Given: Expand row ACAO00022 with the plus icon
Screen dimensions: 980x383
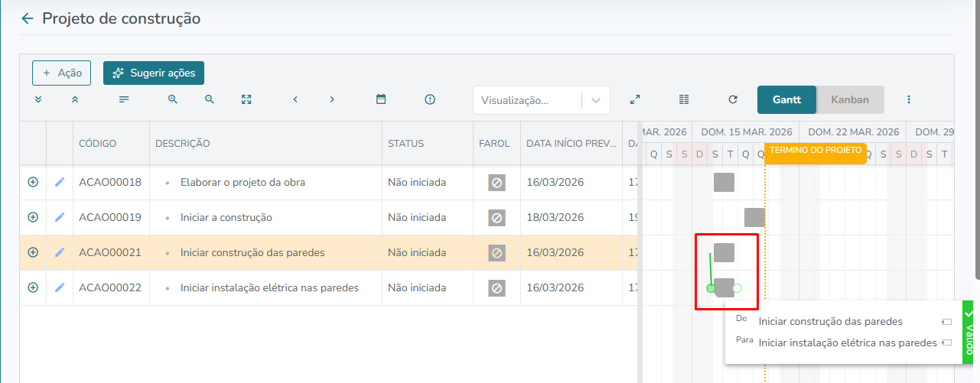Looking at the screenshot, I should pyautogui.click(x=33, y=287).
